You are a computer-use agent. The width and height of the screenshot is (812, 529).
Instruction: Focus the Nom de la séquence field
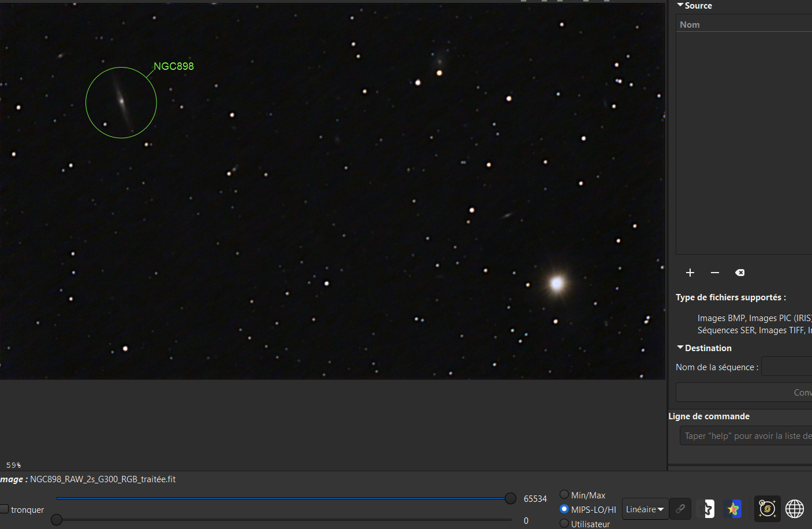tap(787, 366)
